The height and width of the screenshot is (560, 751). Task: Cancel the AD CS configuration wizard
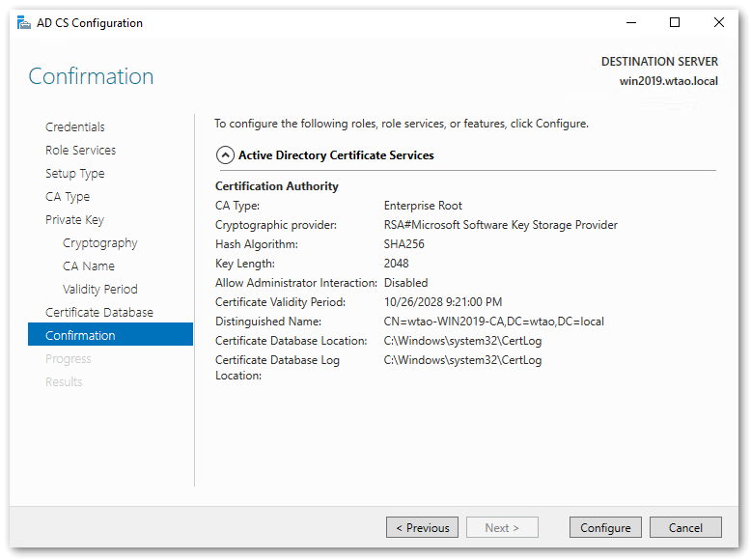(x=685, y=527)
